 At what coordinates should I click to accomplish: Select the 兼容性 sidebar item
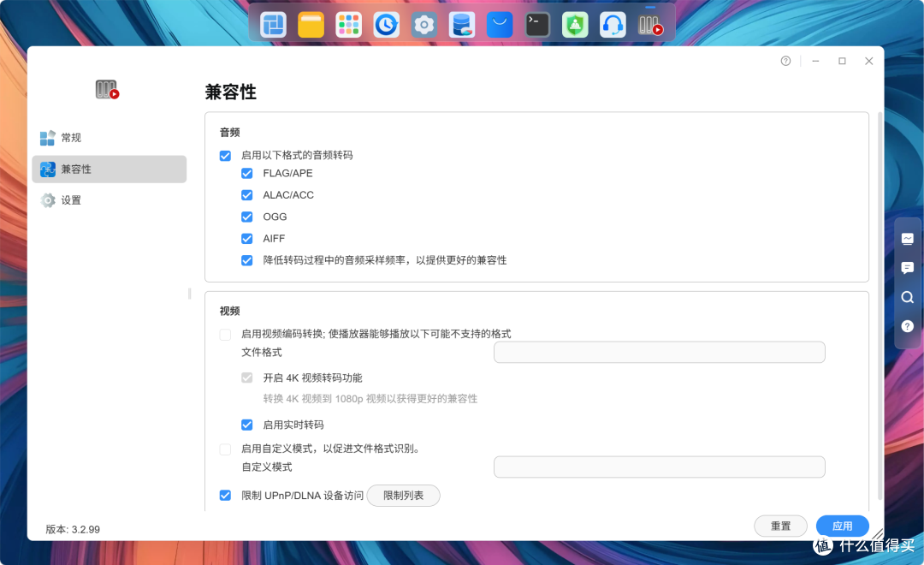coord(109,169)
